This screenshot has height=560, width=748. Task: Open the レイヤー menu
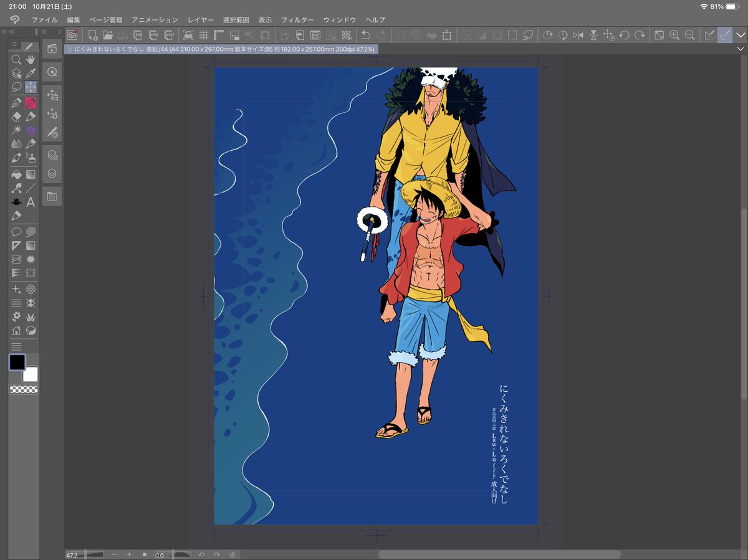click(201, 20)
